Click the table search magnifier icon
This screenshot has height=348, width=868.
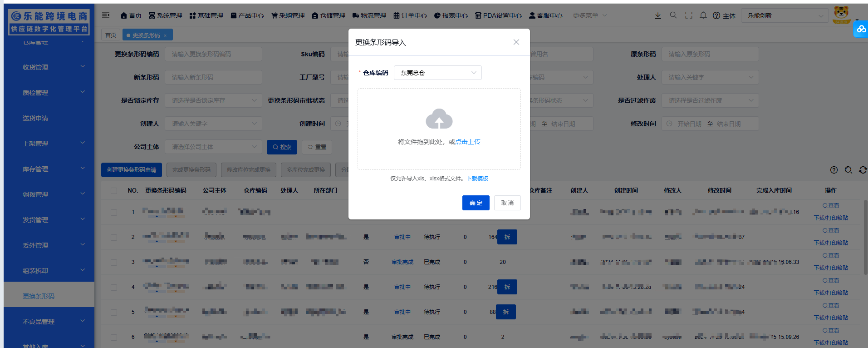click(x=848, y=170)
